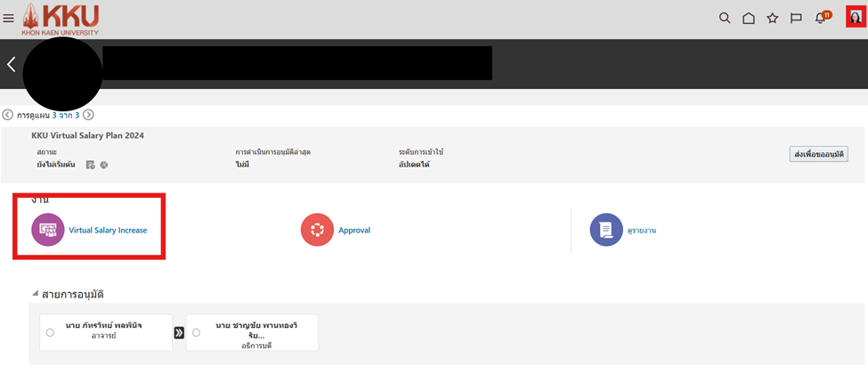Select radio button for นาย ภัทรวิทย์ พลพินิจ
Screen dimensions: 868x375
tap(50, 332)
